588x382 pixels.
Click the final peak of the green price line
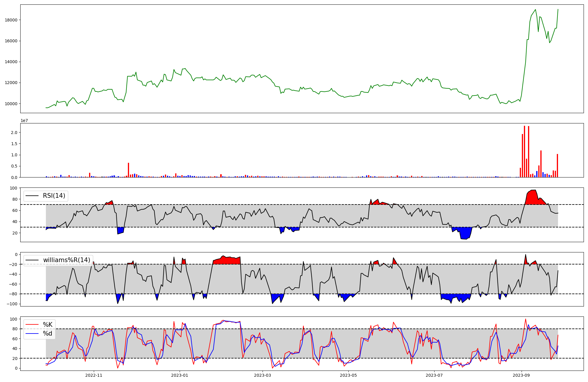point(558,9)
